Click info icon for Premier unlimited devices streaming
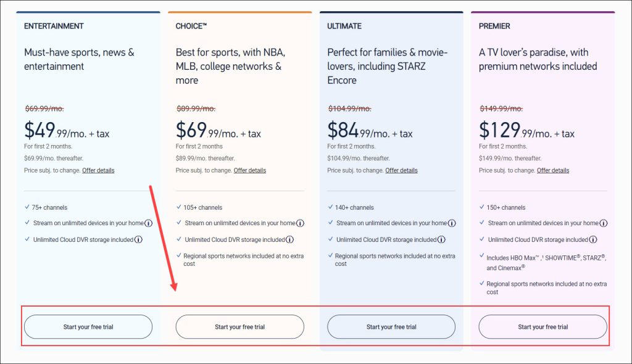This screenshot has width=632, height=364. 604,223
